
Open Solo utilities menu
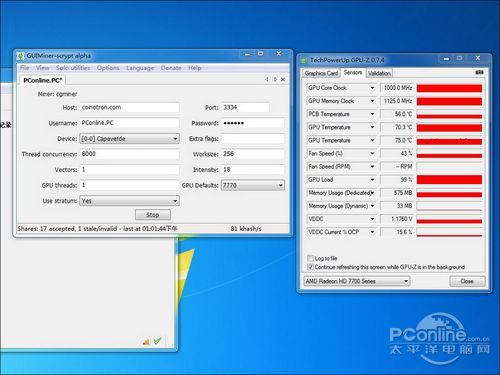[x=73, y=68]
